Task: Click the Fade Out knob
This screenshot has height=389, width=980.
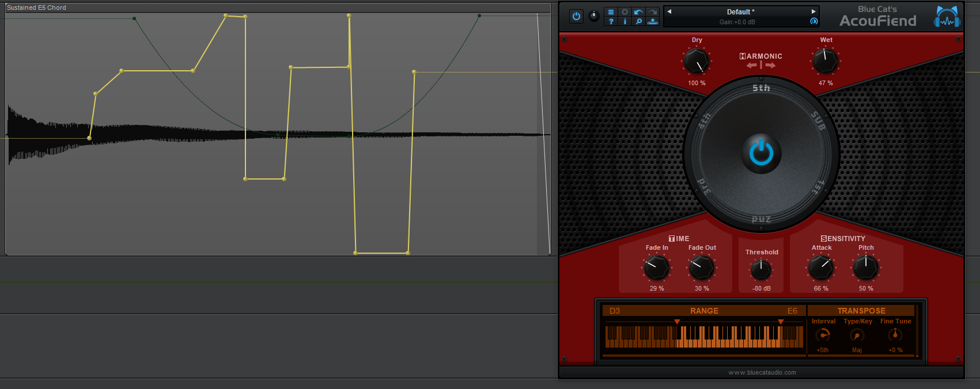Action: click(x=702, y=268)
